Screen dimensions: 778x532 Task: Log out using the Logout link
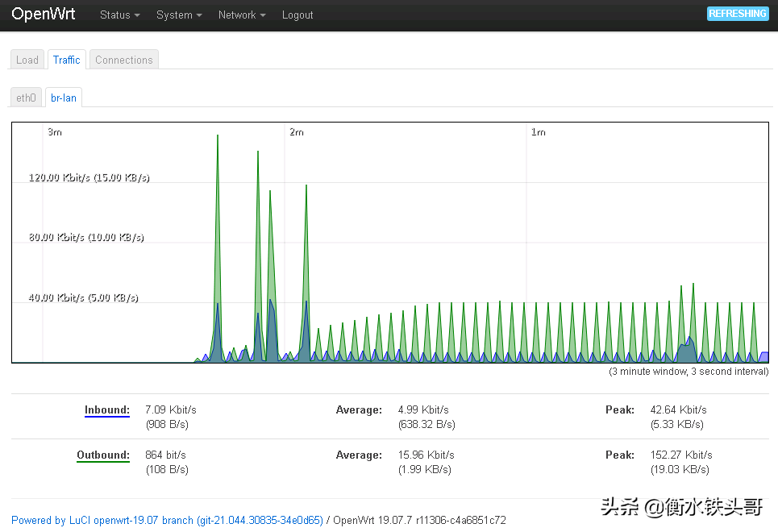(x=297, y=15)
